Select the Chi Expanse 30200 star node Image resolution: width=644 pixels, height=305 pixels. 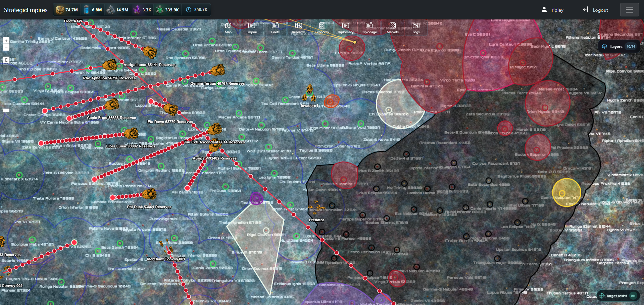point(388,110)
